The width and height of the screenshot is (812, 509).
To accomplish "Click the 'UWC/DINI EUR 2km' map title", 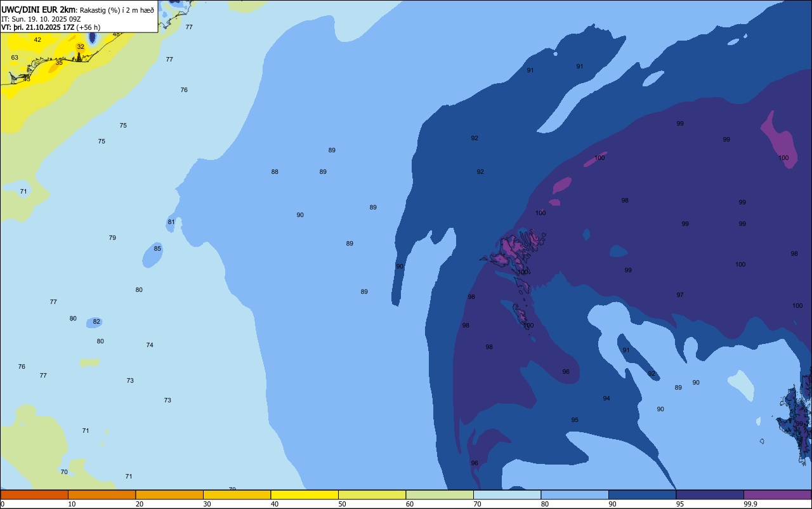I will pyautogui.click(x=39, y=10).
